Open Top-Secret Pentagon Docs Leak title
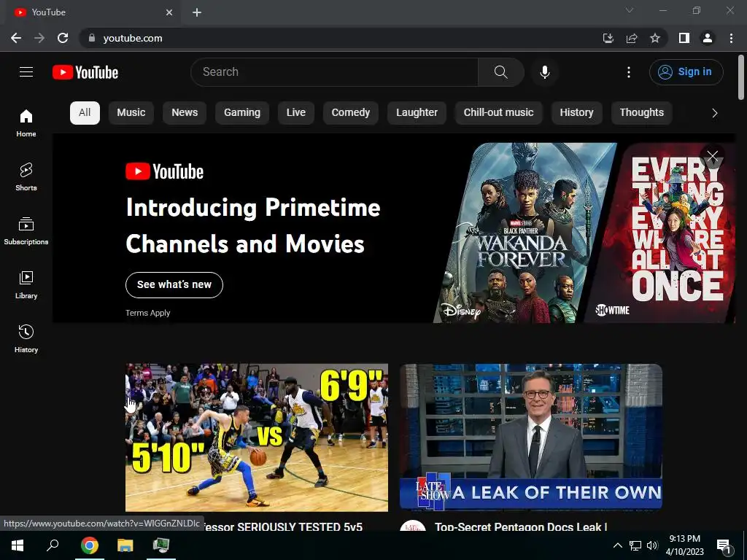 521,526
